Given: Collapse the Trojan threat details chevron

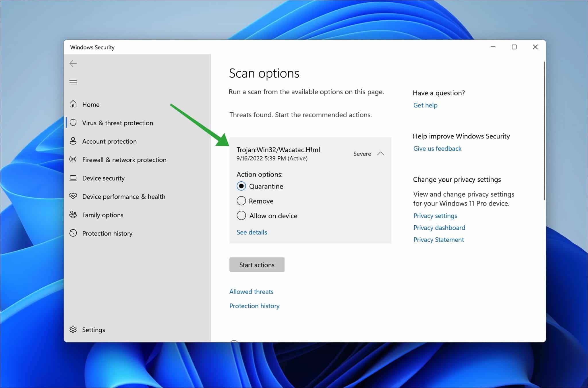Looking at the screenshot, I should [381, 153].
